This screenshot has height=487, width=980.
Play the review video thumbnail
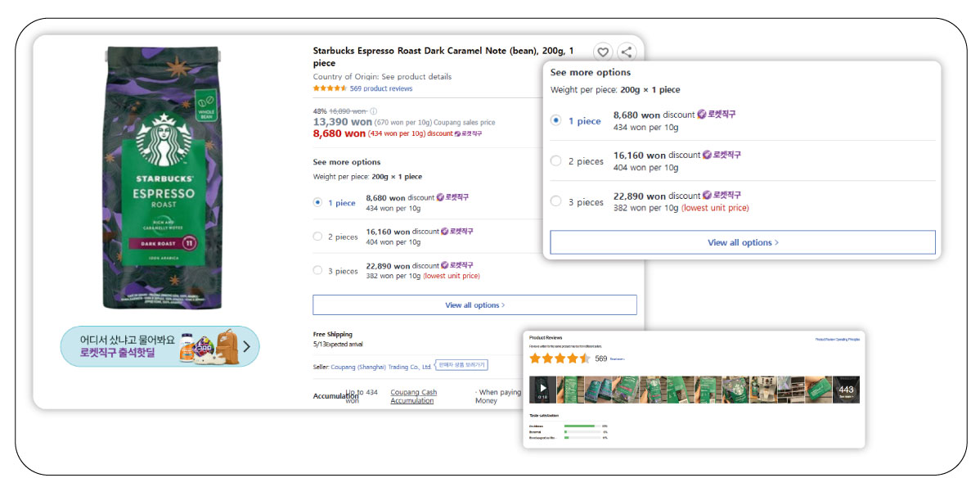pos(542,389)
